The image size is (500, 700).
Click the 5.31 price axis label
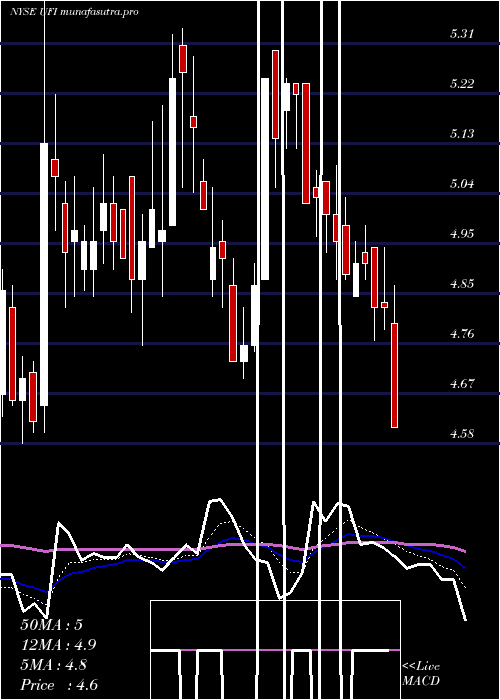[462, 34]
